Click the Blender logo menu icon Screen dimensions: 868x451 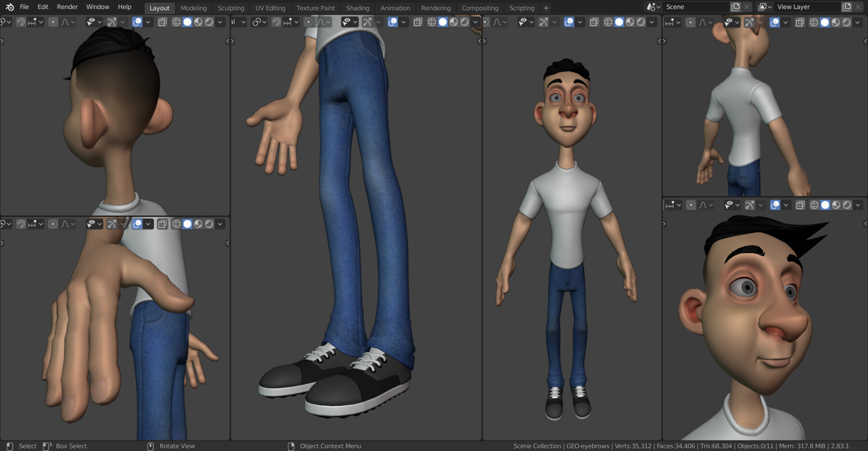tap(10, 7)
